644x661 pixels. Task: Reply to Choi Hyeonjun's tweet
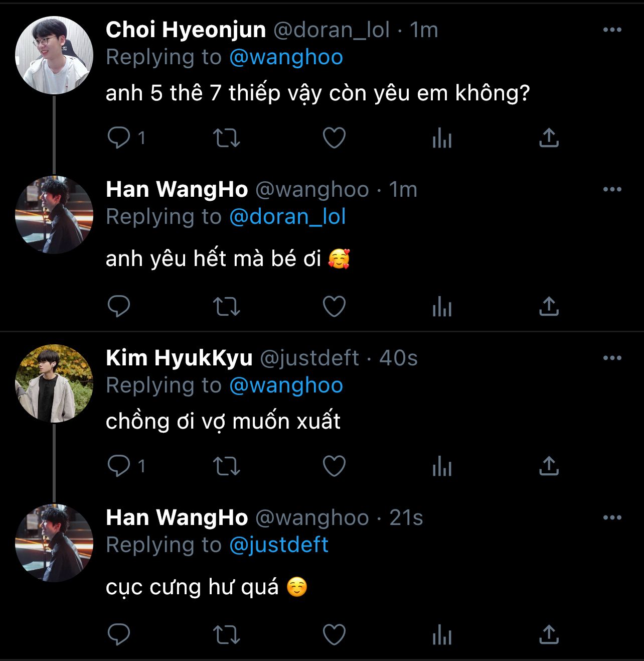point(119,138)
